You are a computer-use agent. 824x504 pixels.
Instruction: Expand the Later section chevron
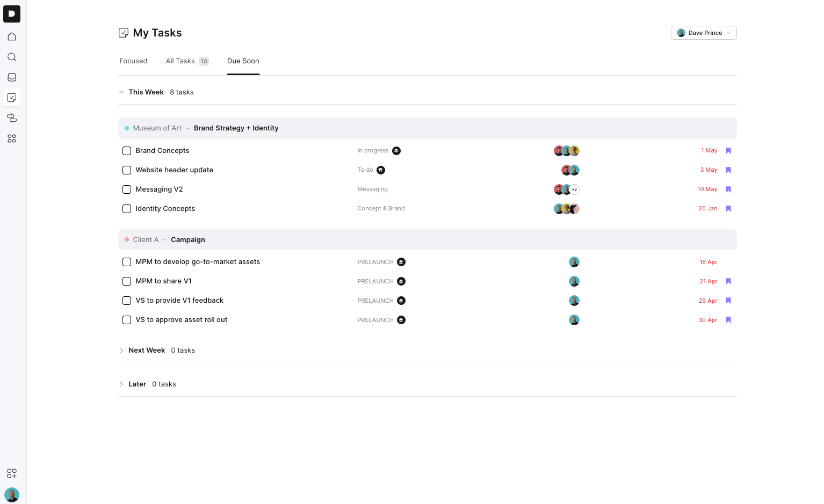coord(121,384)
